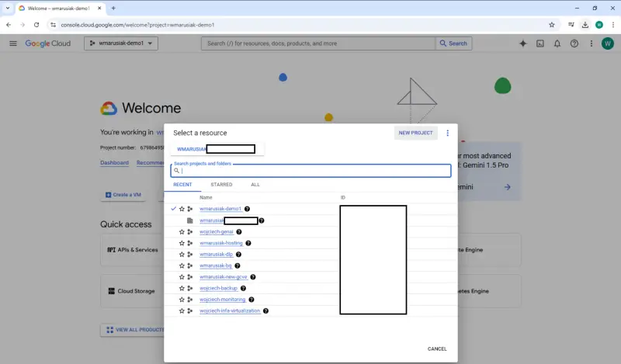Viewport: 621px width, 364px height.
Task: Go back in browser history
Action: click(9, 25)
